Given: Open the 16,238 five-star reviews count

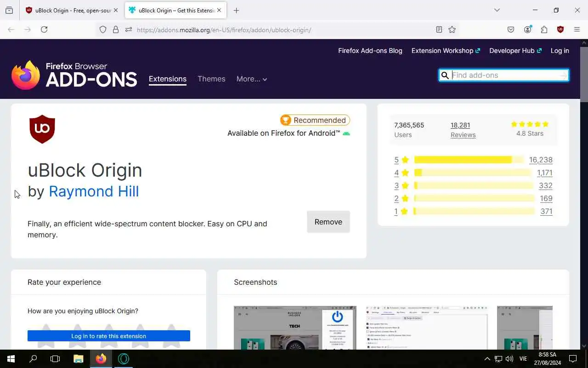Looking at the screenshot, I should (541, 160).
